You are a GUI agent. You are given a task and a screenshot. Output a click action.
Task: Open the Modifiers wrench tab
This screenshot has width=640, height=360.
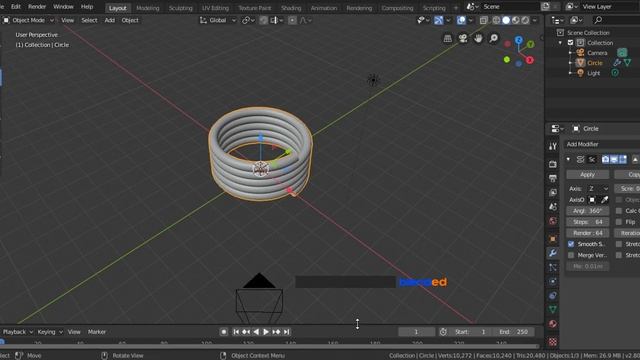click(553, 253)
